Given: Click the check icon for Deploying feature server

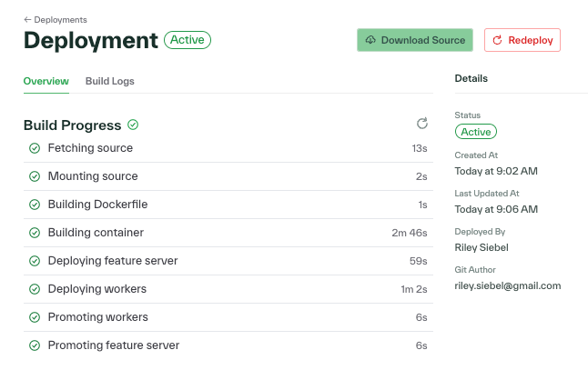Looking at the screenshot, I should click(35, 261).
